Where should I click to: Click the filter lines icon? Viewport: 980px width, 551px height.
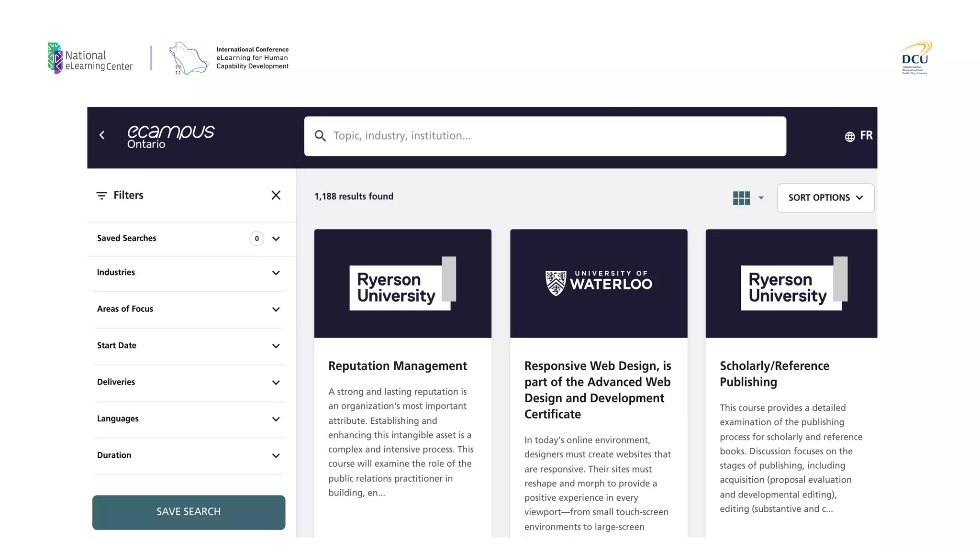click(101, 196)
